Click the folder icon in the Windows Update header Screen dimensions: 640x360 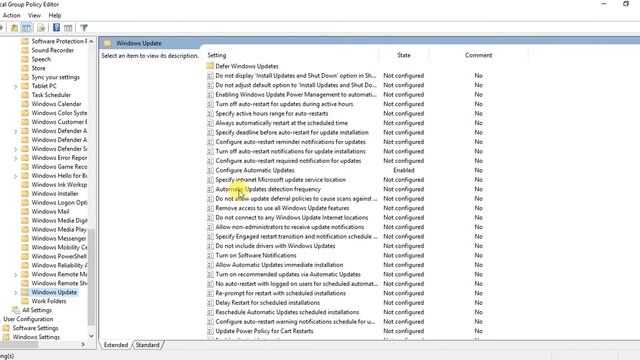(x=107, y=43)
